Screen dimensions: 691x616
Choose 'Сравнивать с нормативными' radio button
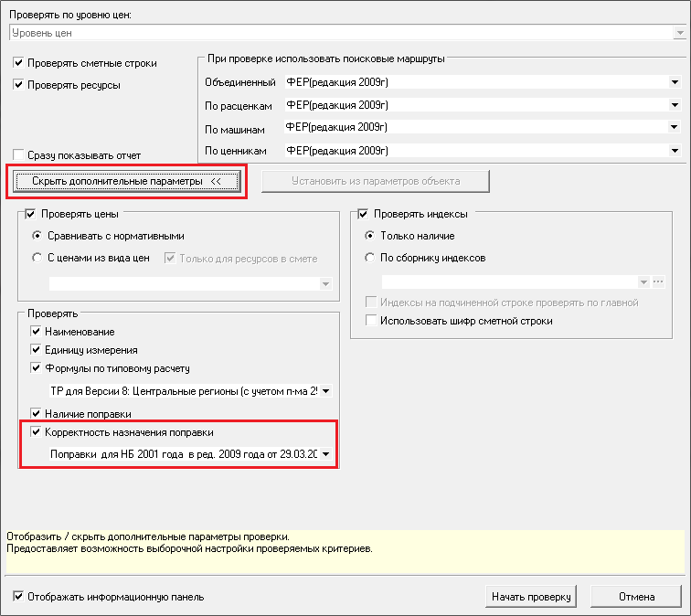tap(37, 236)
